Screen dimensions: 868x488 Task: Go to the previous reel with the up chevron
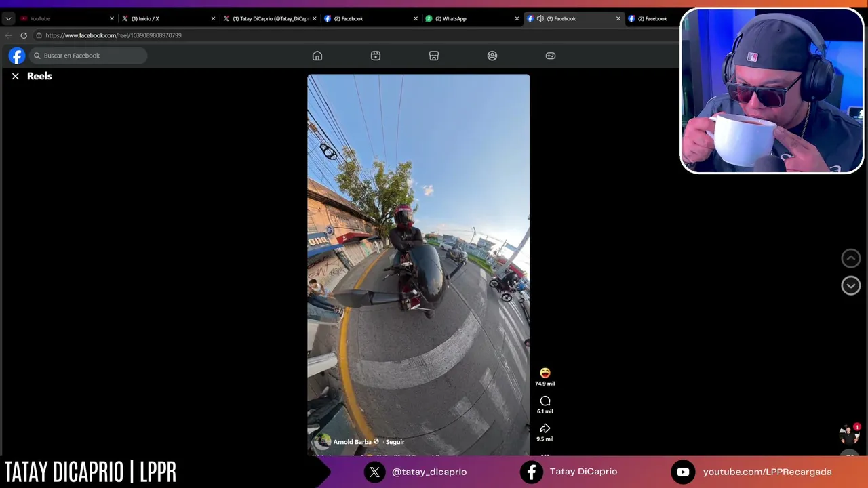pos(850,258)
